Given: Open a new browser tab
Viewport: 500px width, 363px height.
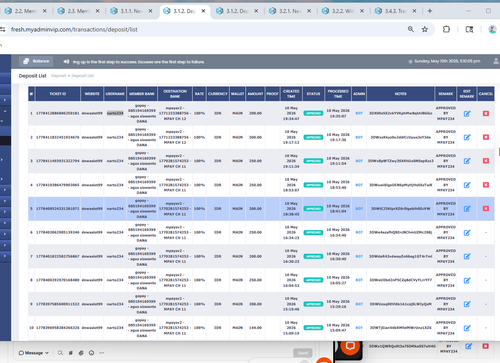Looking at the screenshot, I should 430,11.
